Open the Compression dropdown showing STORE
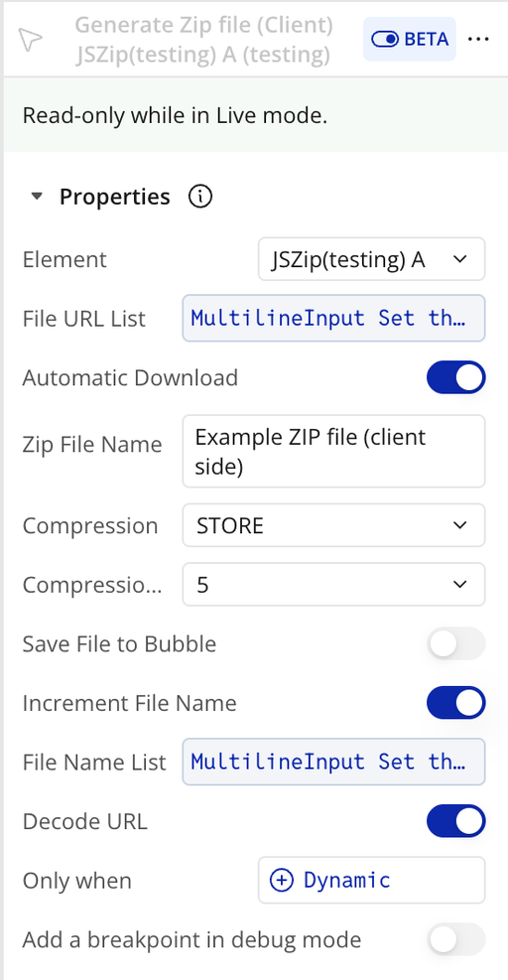Viewport: 508px width, 980px height. click(333, 525)
